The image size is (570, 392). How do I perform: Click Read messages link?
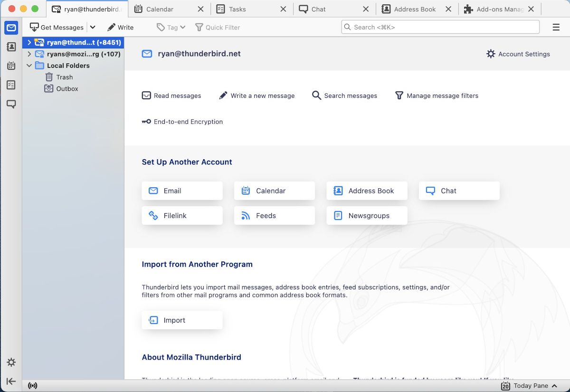[171, 96]
